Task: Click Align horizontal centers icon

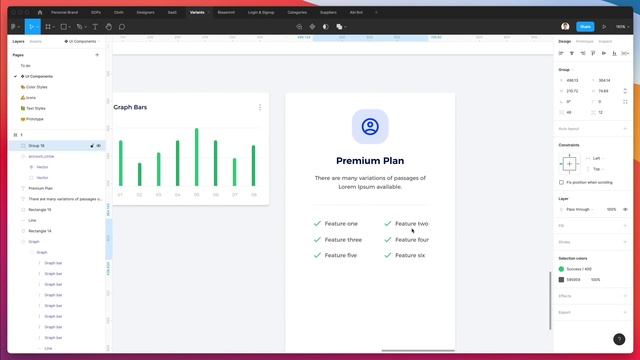Action: [572, 53]
